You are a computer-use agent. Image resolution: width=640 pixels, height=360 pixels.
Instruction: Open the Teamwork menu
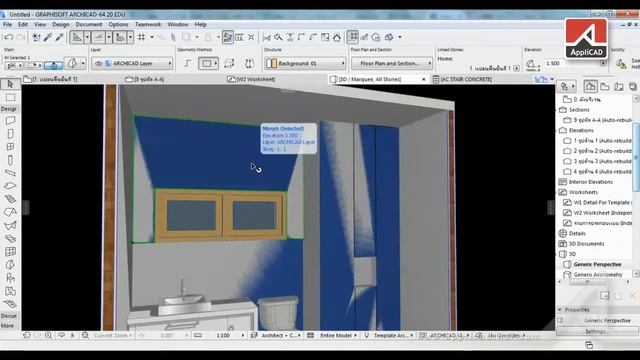pyautogui.click(x=148, y=24)
